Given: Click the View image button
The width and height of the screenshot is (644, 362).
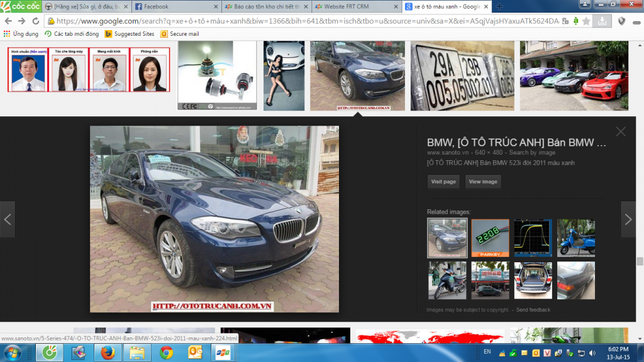Looking at the screenshot, I should [483, 182].
